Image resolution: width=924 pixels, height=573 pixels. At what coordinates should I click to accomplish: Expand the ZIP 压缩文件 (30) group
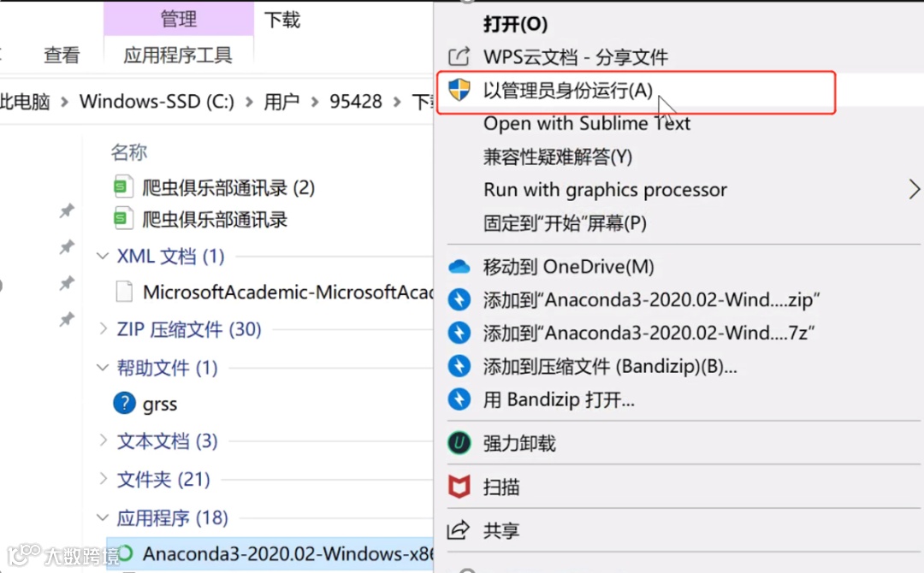coord(104,328)
